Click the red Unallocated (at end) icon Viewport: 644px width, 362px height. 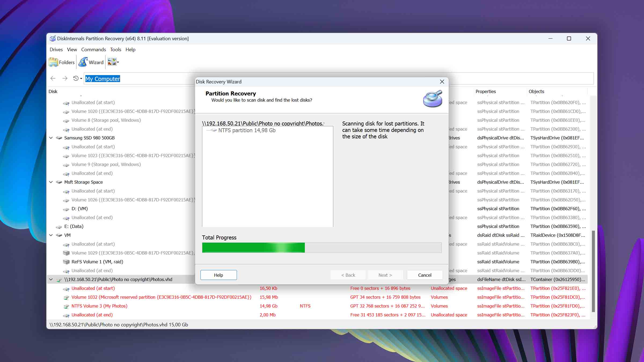pyautogui.click(x=66, y=315)
